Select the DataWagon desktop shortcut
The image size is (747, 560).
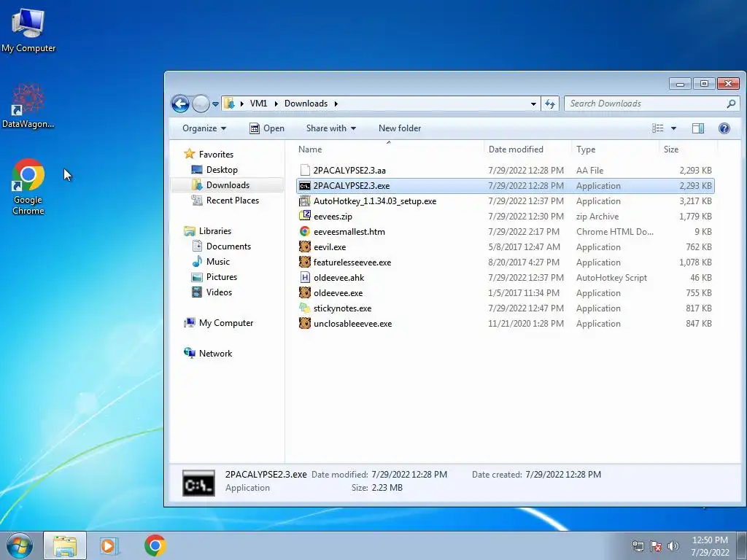click(28, 106)
